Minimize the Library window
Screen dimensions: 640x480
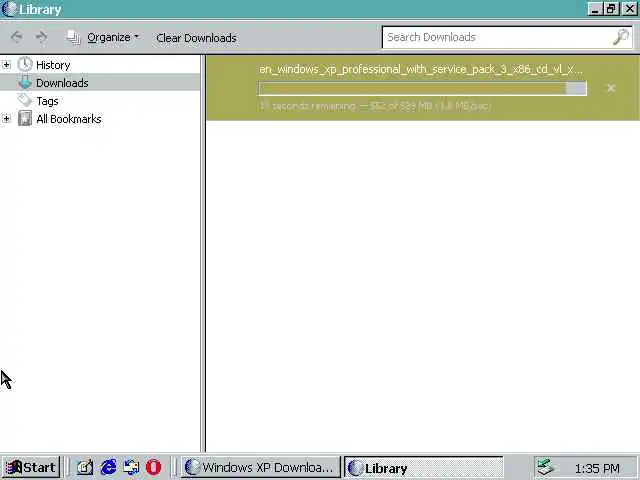595,9
